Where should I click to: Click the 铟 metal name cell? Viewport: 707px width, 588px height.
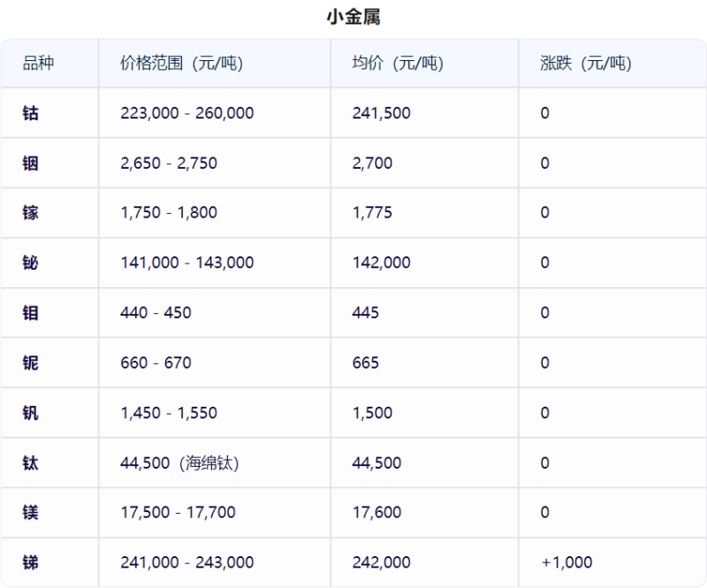[x=31, y=164]
